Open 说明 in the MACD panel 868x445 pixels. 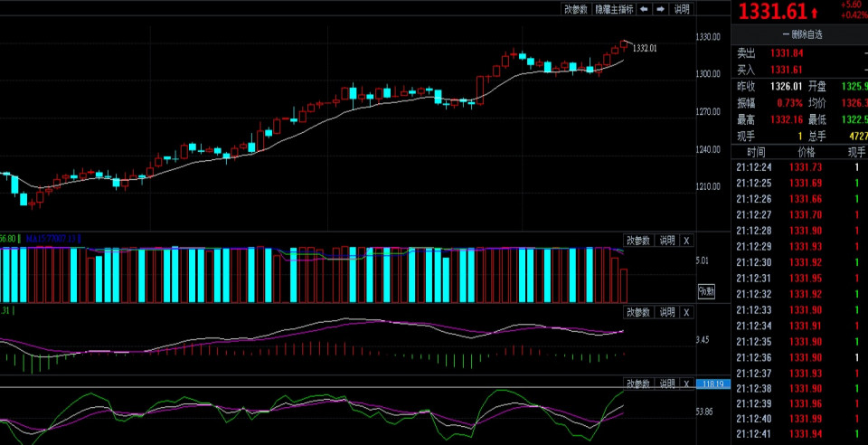point(665,312)
